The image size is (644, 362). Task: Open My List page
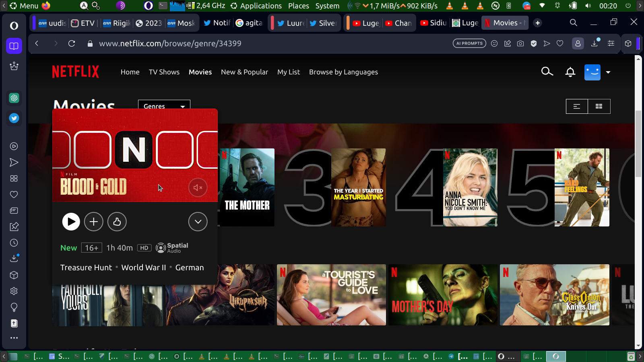[289, 72]
